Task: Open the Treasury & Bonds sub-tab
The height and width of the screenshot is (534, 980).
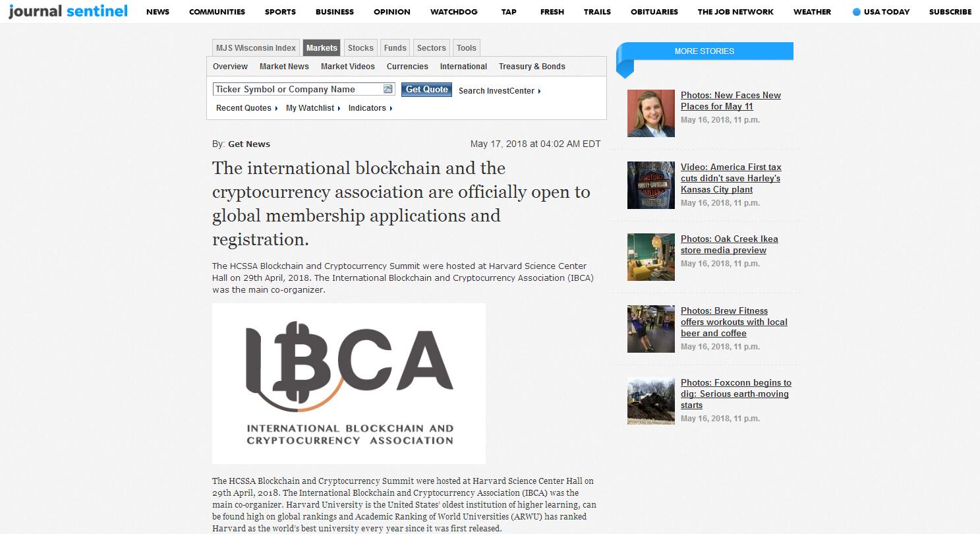Action: click(532, 67)
